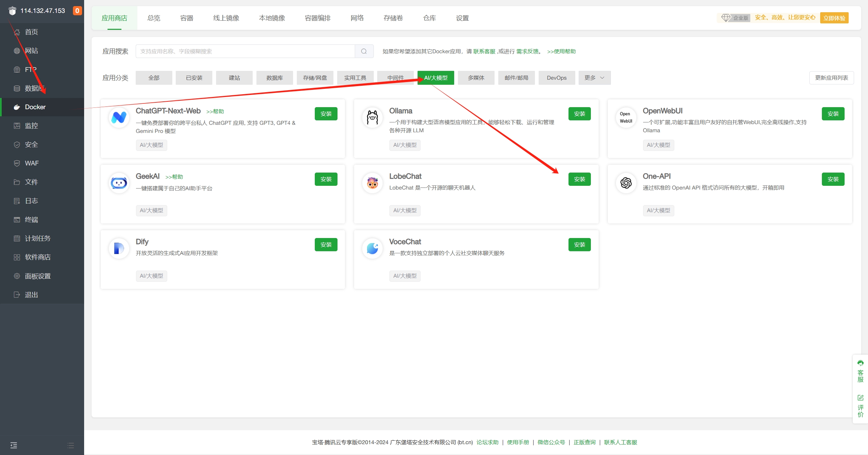
Task: Open the 数据库 database sidebar icon
Action: point(17,88)
